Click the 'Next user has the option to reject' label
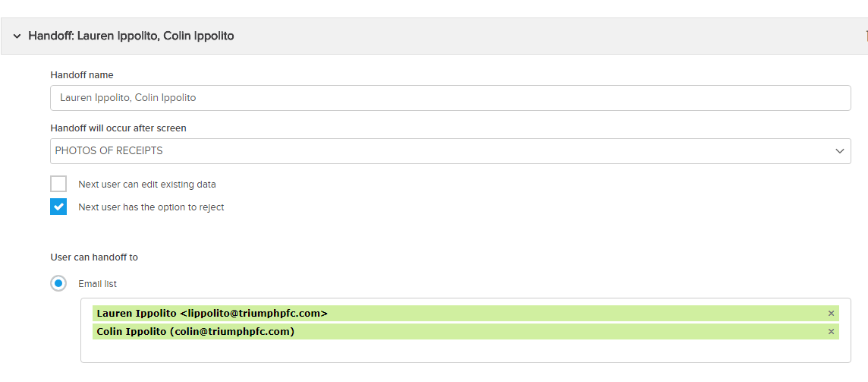 (x=151, y=207)
